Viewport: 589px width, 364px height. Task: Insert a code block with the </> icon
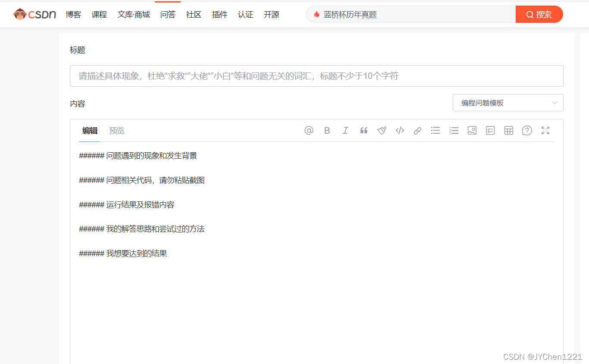coord(400,130)
